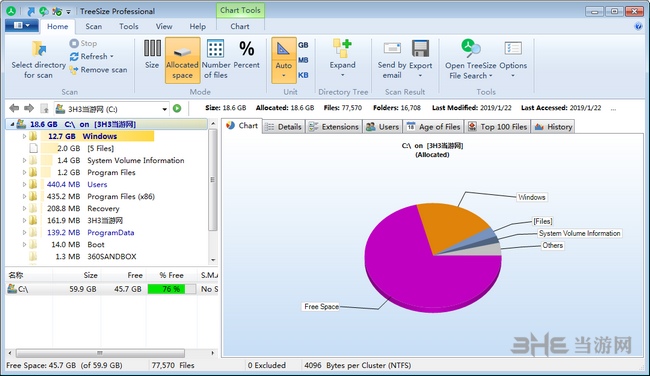Open the Top 100 Files tab

[498, 127]
